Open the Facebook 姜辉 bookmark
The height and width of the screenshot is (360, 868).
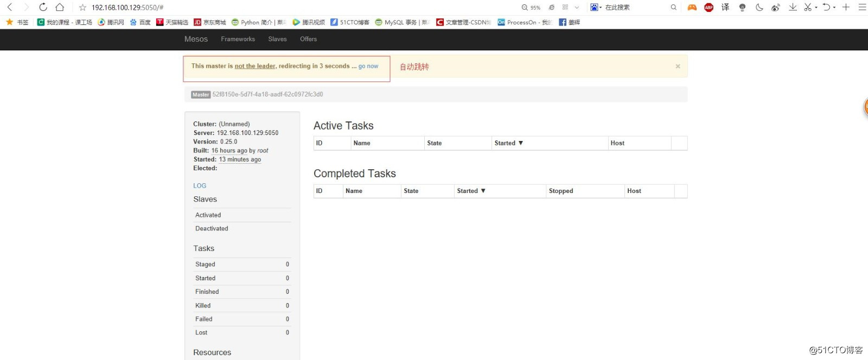coord(570,22)
